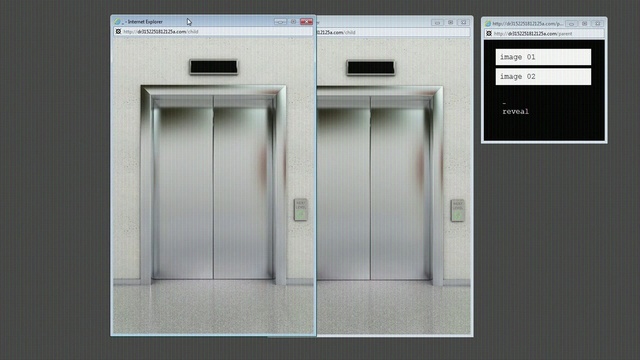Click the image 02 button

[x=543, y=77]
